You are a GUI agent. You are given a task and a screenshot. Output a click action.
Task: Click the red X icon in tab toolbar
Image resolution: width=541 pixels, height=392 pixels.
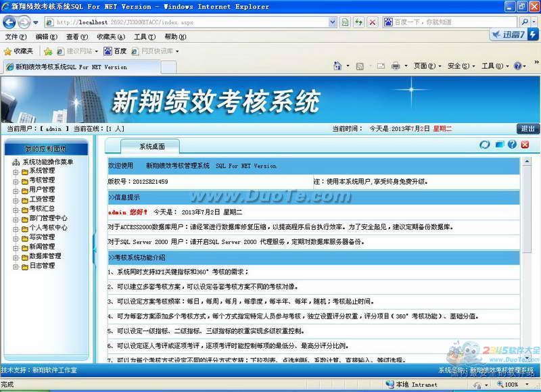525,145
